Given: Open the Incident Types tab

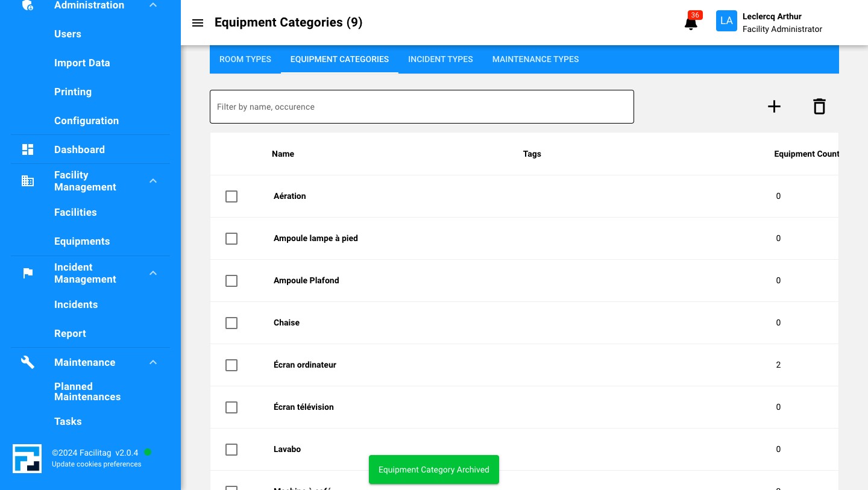Looking at the screenshot, I should point(440,59).
